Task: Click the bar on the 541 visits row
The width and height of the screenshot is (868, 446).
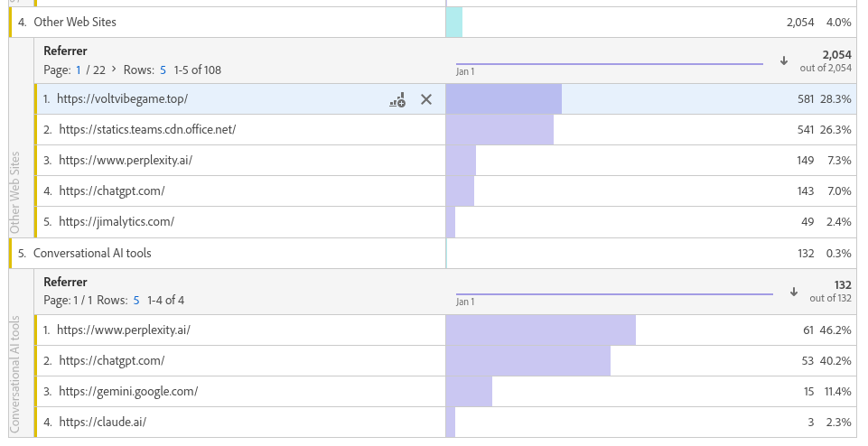Action: pos(499,129)
